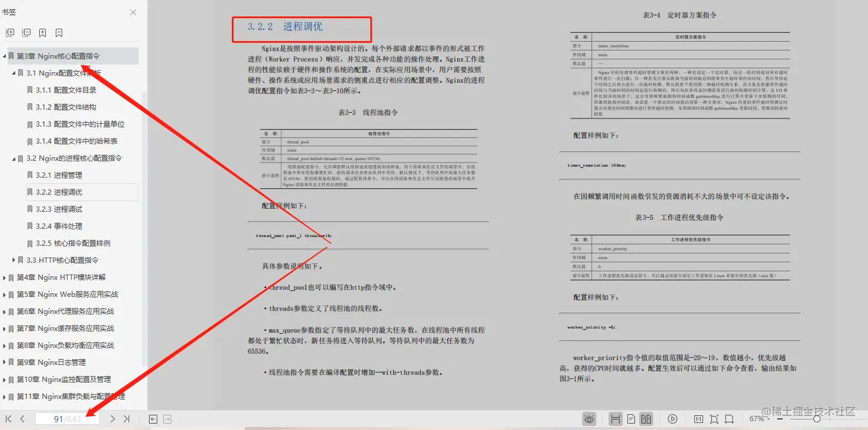The width and height of the screenshot is (868, 430).
Task: Decrease zoom below 67% with the minus control
Action: [x=779, y=419]
